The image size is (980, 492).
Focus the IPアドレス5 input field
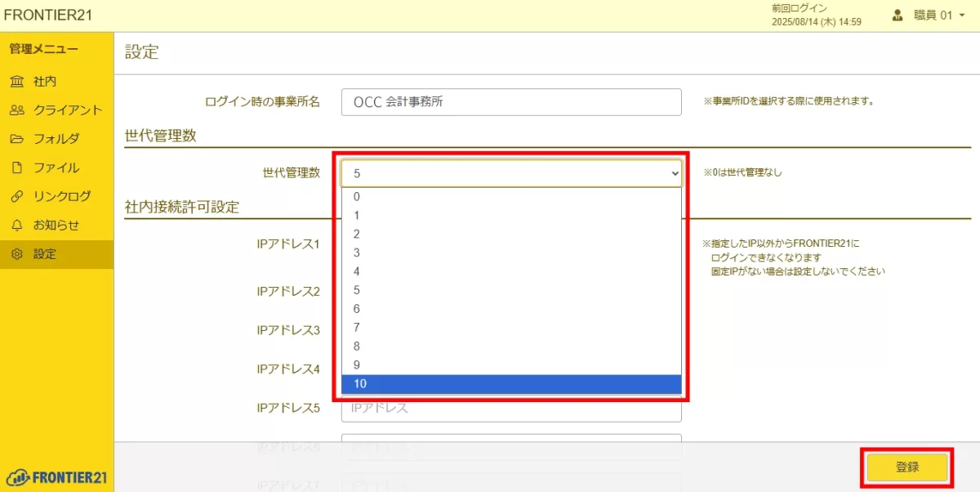[511, 409]
